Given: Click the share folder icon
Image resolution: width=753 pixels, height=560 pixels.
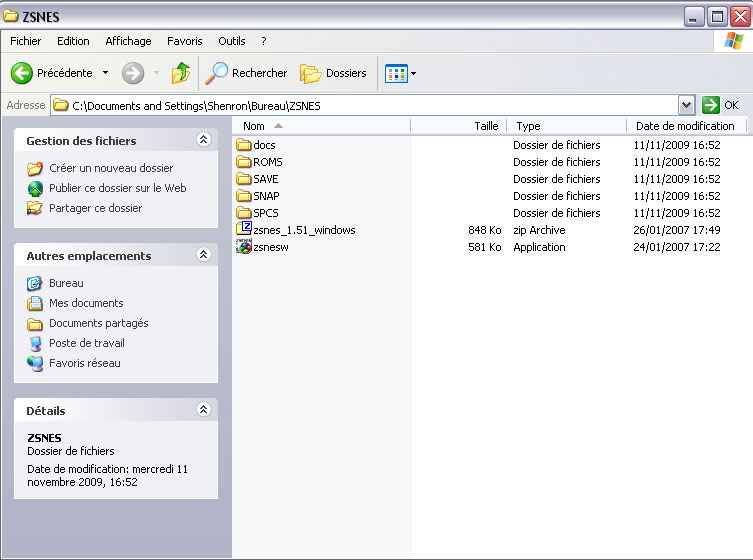Looking at the screenshot, I should click(35, 208).
